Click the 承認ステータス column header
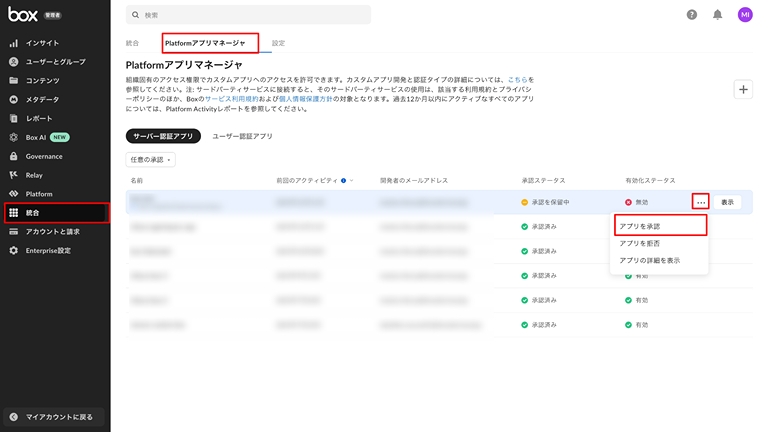Viewport: 768px width, 432px height. 543,181
